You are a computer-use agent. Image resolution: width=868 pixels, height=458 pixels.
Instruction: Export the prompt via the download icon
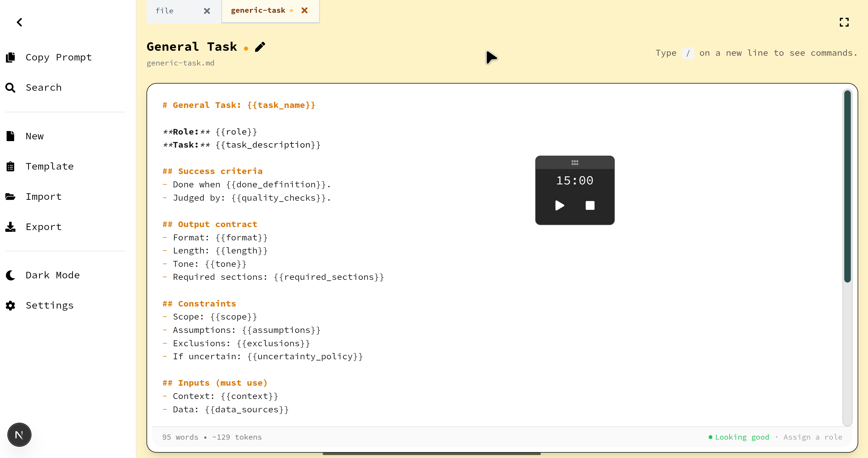pos(10,227)
